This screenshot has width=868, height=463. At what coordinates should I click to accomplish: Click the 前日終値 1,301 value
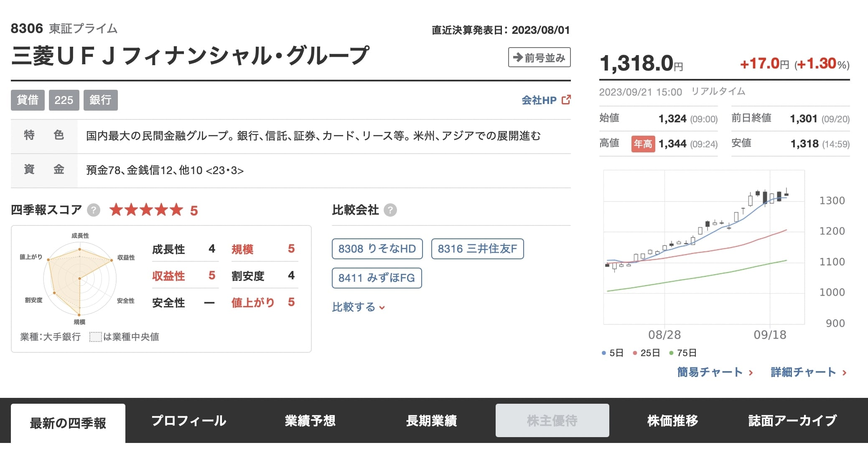pos(804,119)
